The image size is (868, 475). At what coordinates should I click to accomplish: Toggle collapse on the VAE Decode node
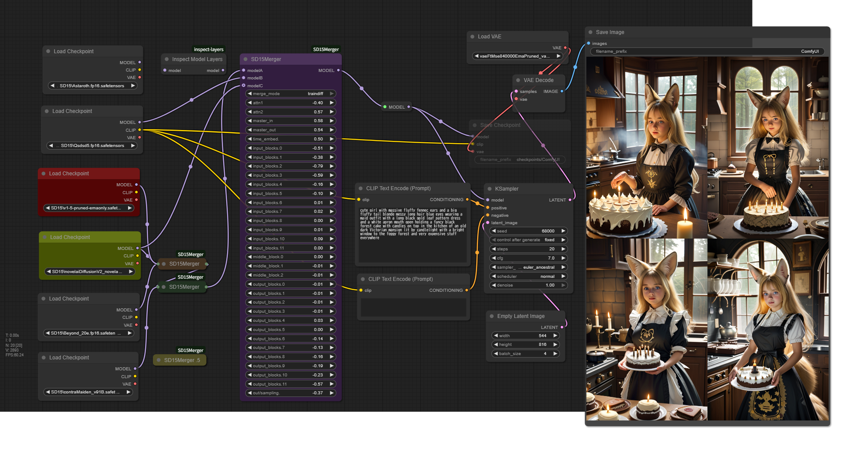(x=518, y=80)
